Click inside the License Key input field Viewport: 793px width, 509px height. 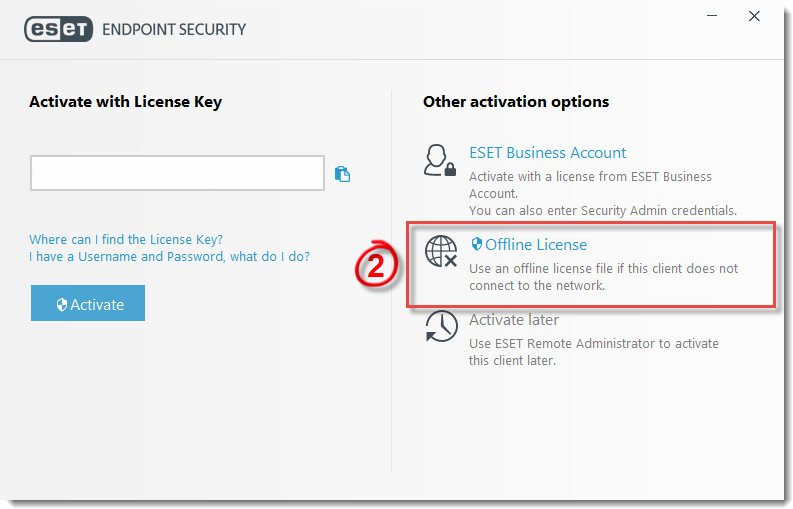point(177,173)
